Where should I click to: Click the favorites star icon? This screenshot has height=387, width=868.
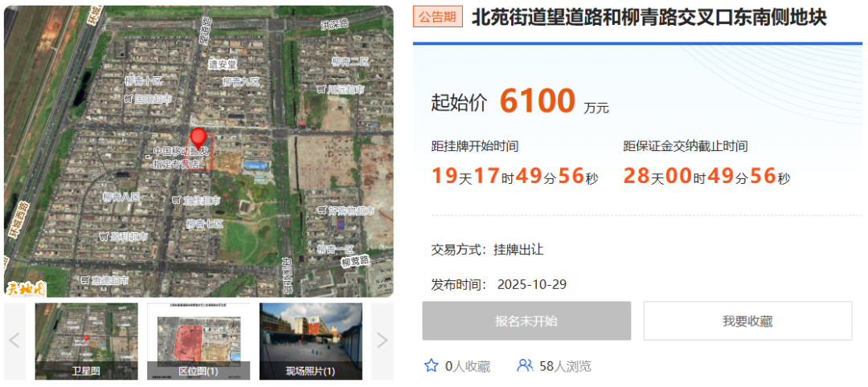tap(431, 365)
